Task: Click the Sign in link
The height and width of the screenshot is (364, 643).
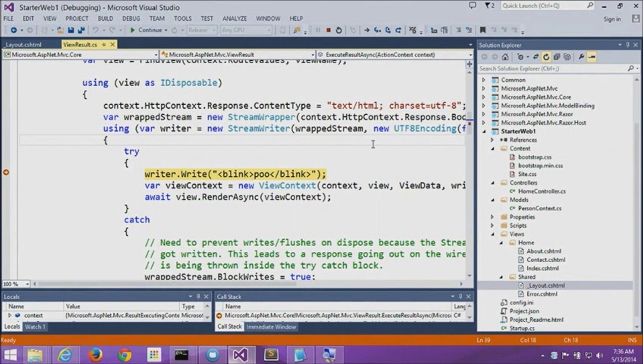Action: [x=612, y=19]
